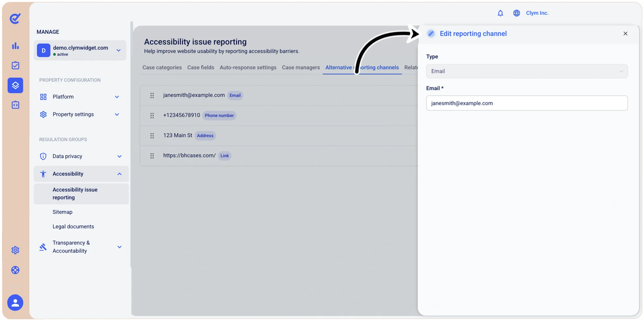Open notifications bell icon
This screenshot has height=321, width=644.
(x=500, y=13)
